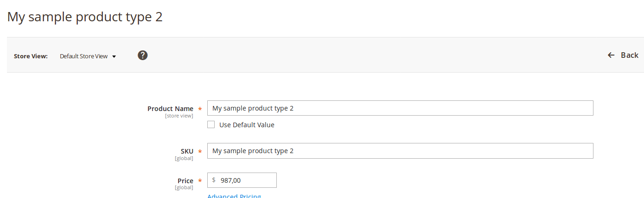This screenshot has width=644, height=198.
Task: Click the [global] scope note under SKU
Action: click(184, 158)
